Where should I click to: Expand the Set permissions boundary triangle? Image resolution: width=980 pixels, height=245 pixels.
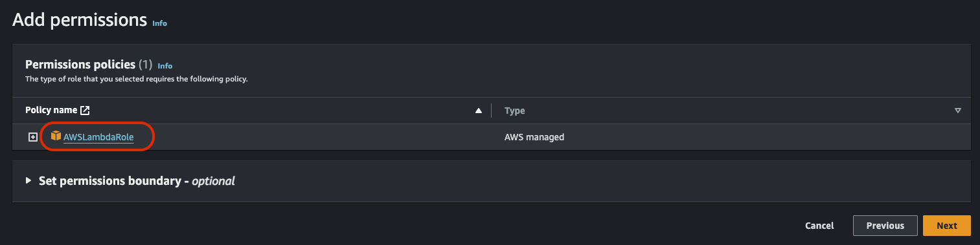28,181
